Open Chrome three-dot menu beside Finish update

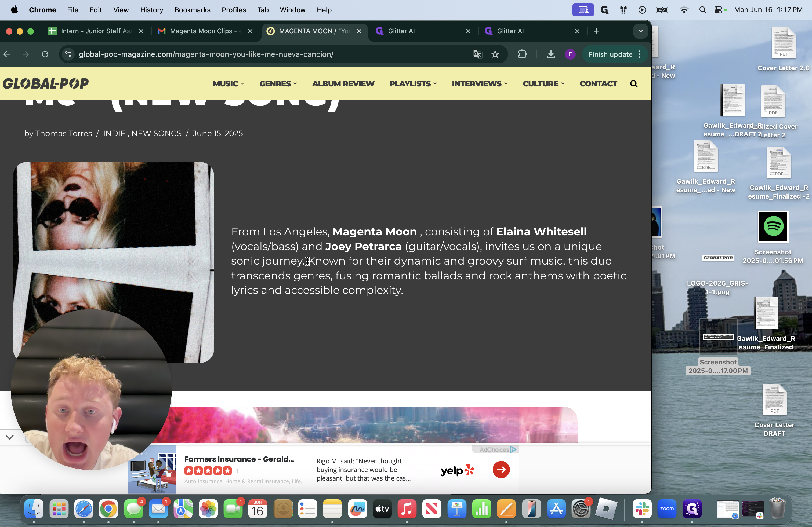640,54
